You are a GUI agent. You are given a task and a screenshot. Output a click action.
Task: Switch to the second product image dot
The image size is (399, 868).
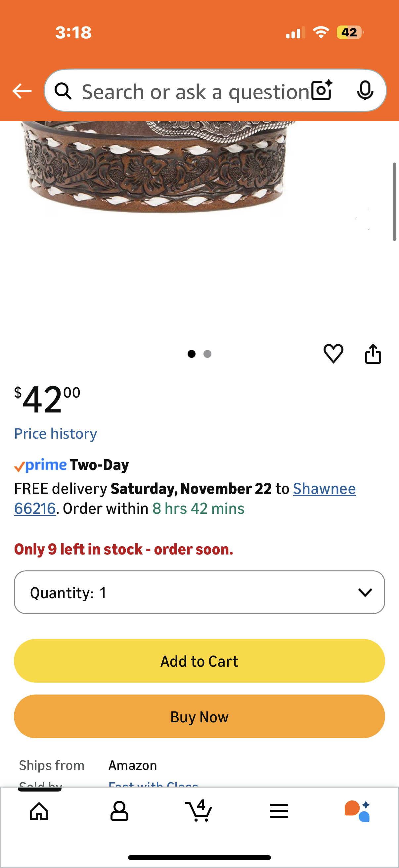(207, 354)
